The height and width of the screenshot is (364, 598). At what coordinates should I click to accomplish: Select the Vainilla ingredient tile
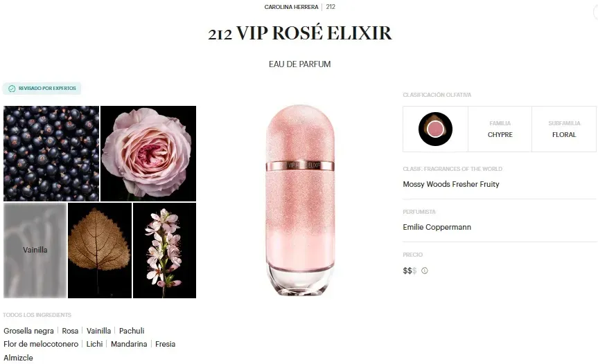(35, 250)
